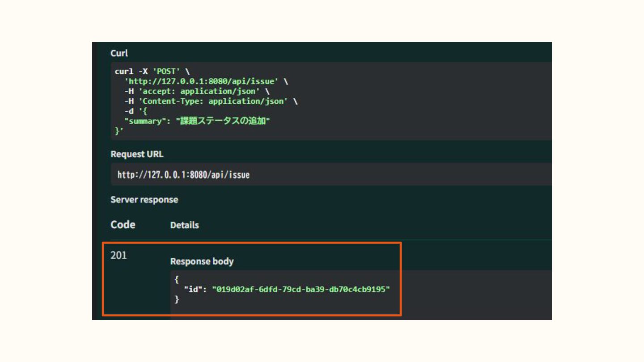Image resolution: width=644 pixels, height=362 pixels.
Task: Click the URL inside the curl command
Action: coord(203,81)
